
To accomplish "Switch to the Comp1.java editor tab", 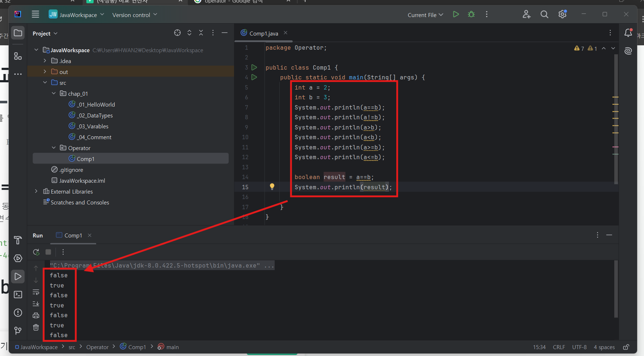I will point(264,33).
